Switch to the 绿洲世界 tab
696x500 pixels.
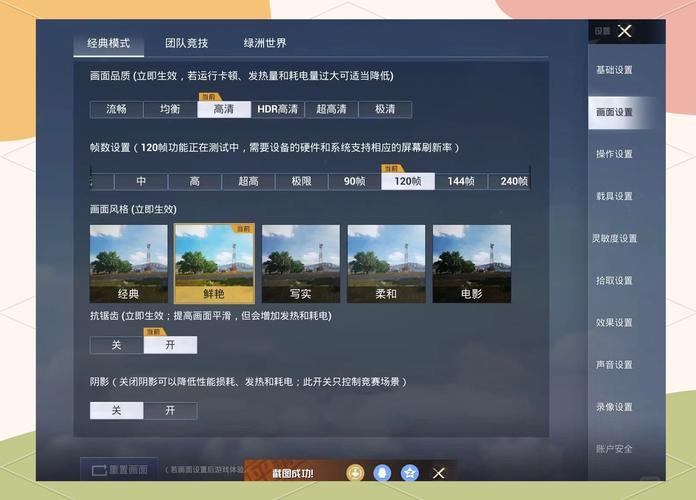point(265,44)
